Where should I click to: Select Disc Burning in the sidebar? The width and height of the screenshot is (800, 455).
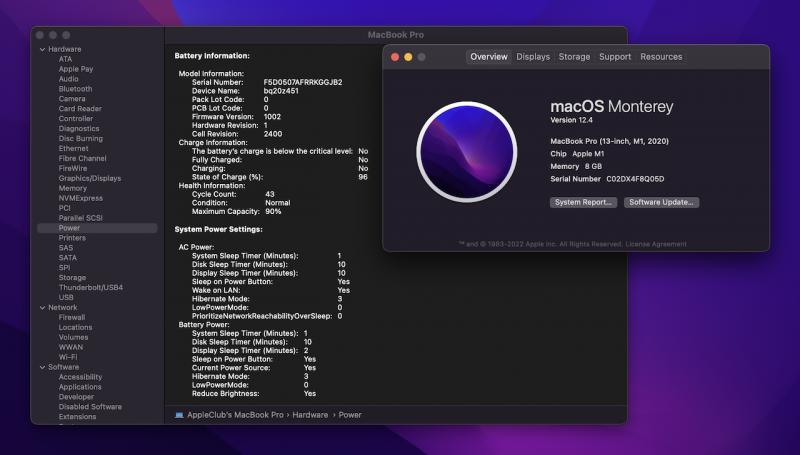(x=81, y=138)
